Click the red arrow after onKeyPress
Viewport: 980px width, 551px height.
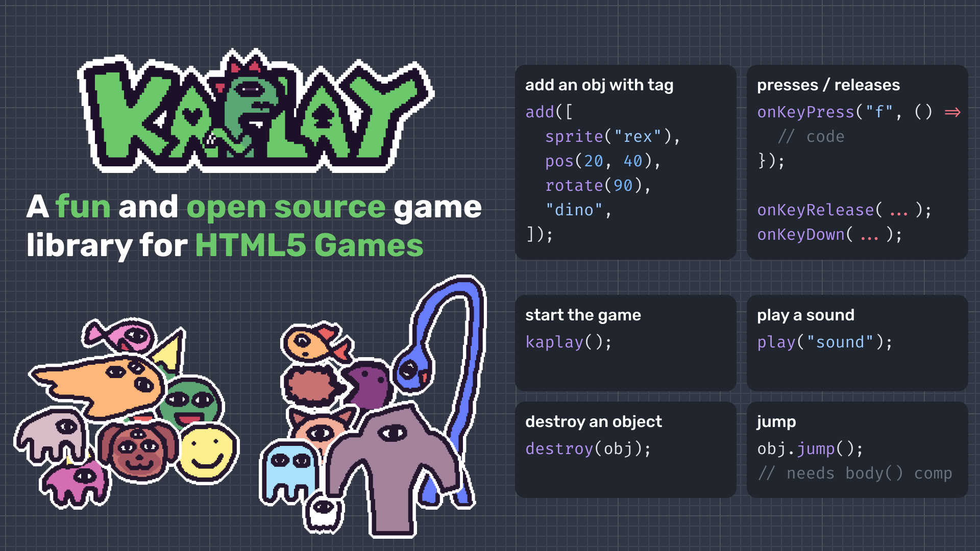(x=952, y=112)
